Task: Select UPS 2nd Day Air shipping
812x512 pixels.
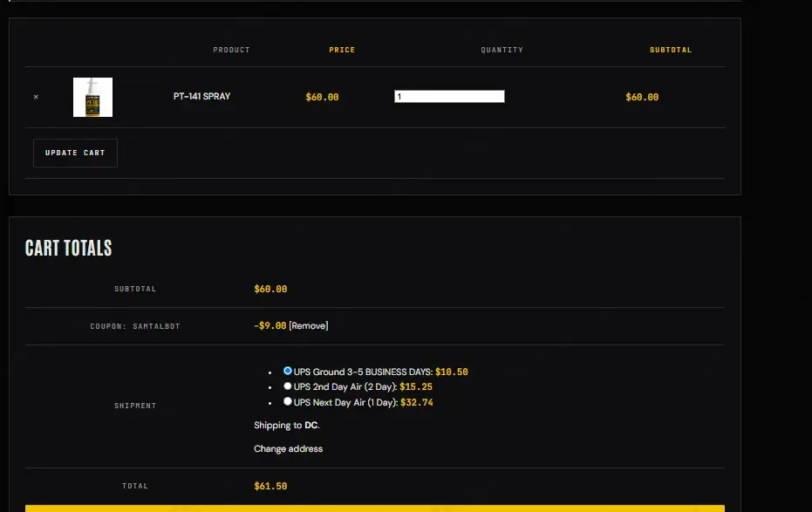Action: 288,386
